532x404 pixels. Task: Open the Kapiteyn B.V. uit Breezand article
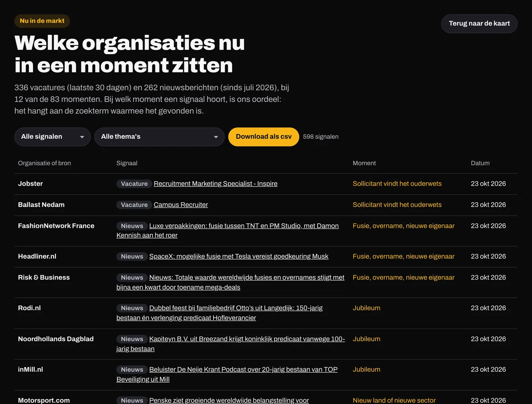231,344
